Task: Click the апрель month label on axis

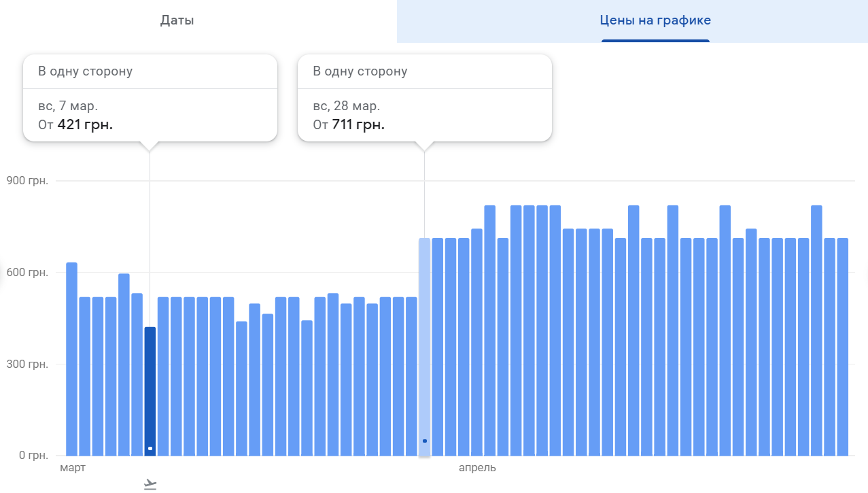Action: (x=477, y=468)
